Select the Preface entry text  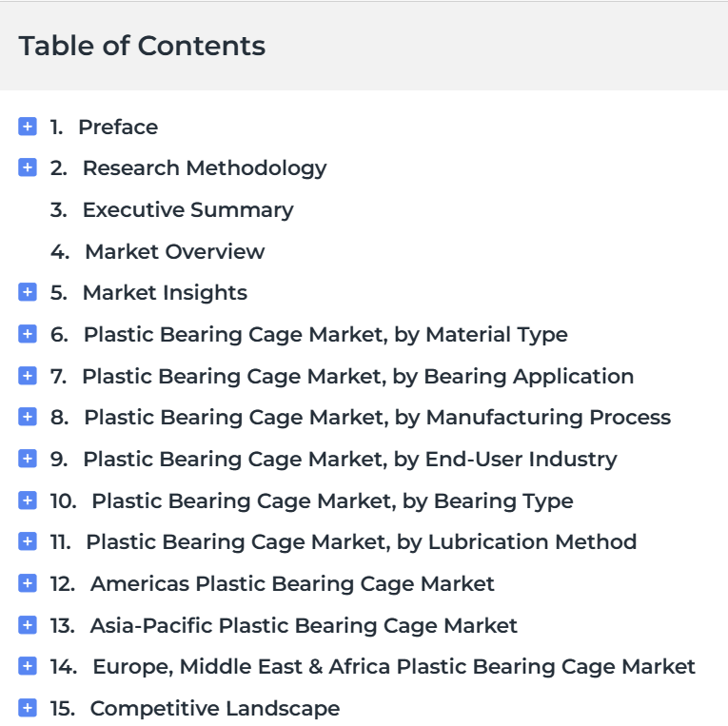[118, 127]
